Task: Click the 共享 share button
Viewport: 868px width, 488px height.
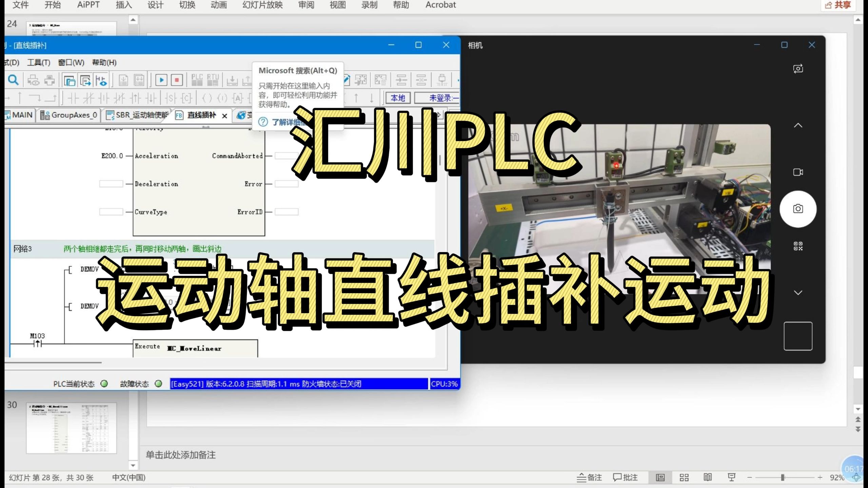Action: click(x=838, y=5)
